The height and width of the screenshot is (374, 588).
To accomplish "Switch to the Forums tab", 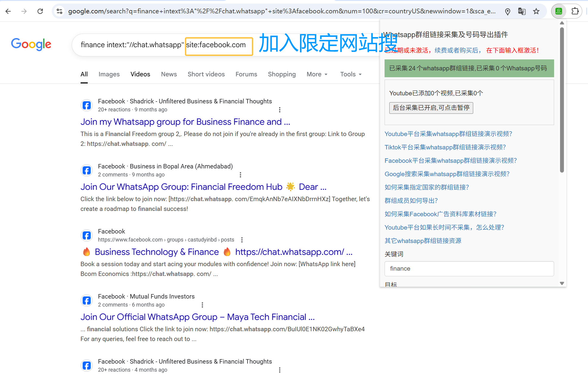I will pyautogui.click(x=246, y=74).
